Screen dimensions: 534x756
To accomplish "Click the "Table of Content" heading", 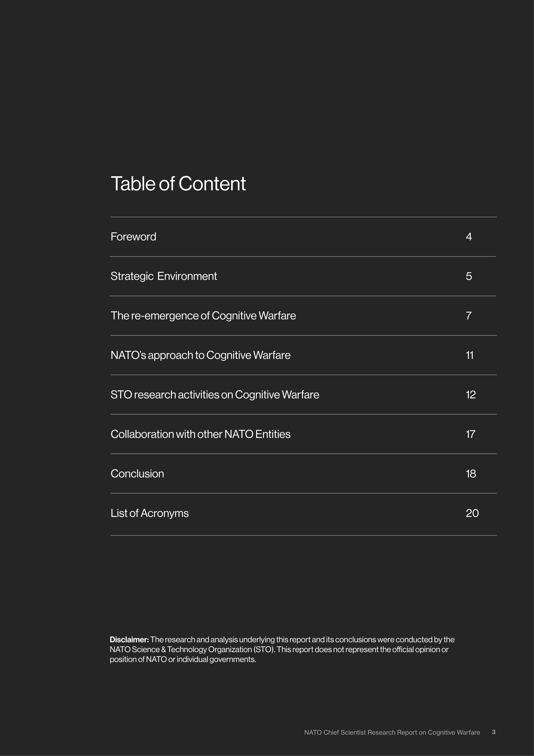I will (178, 184).
